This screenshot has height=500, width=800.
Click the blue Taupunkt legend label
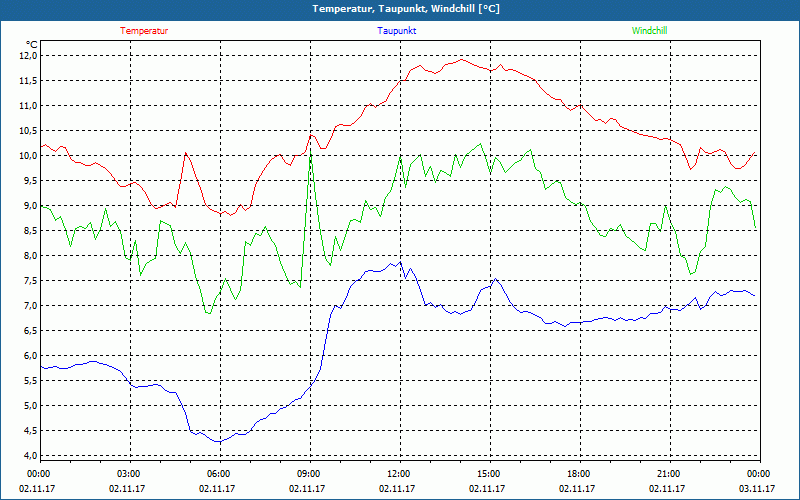(396, 31)
